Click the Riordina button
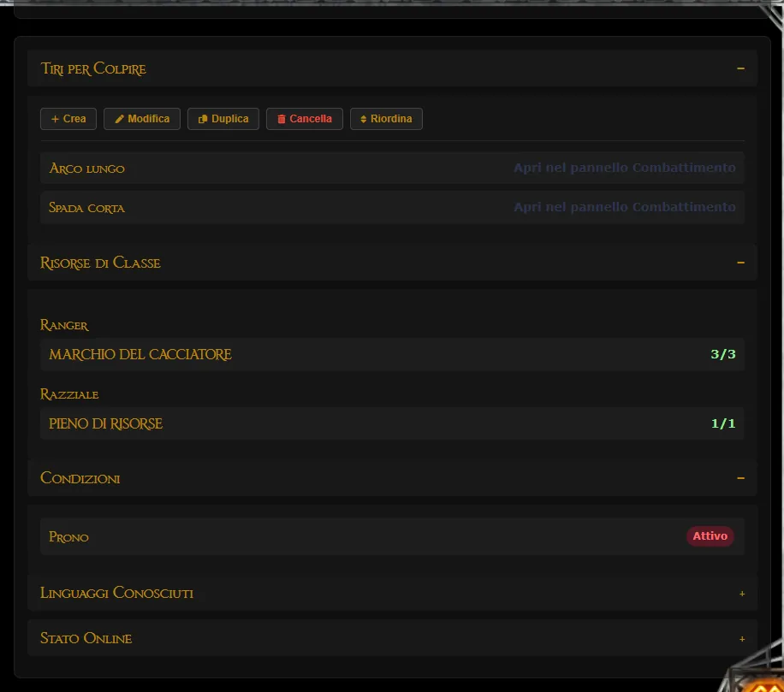The width and height of the screenshot is (784, 692). coord(387,119)
